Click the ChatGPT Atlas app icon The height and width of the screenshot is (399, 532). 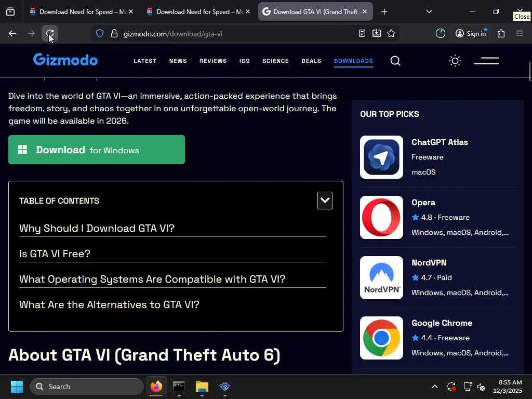pos(382,157)
